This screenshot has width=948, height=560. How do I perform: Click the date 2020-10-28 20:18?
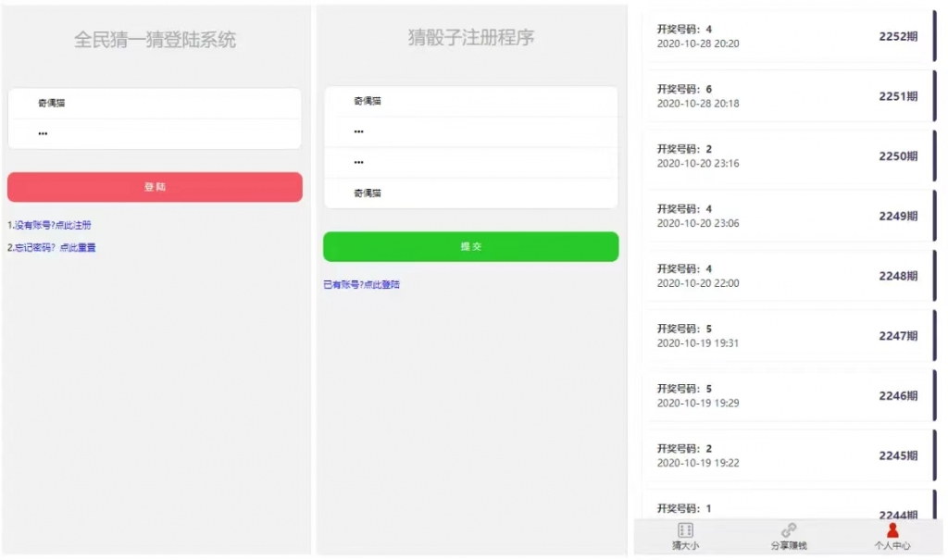698,104
